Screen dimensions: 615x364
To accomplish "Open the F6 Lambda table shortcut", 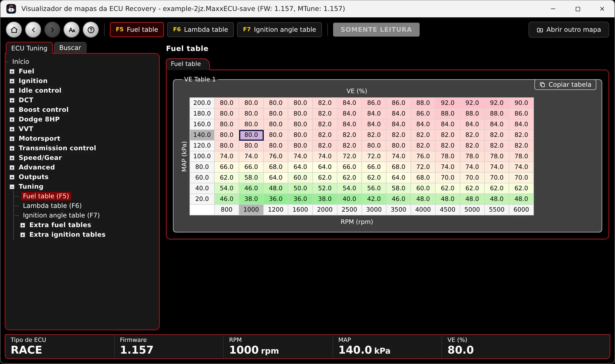I will pyautogui.click(x=200, y=30).
